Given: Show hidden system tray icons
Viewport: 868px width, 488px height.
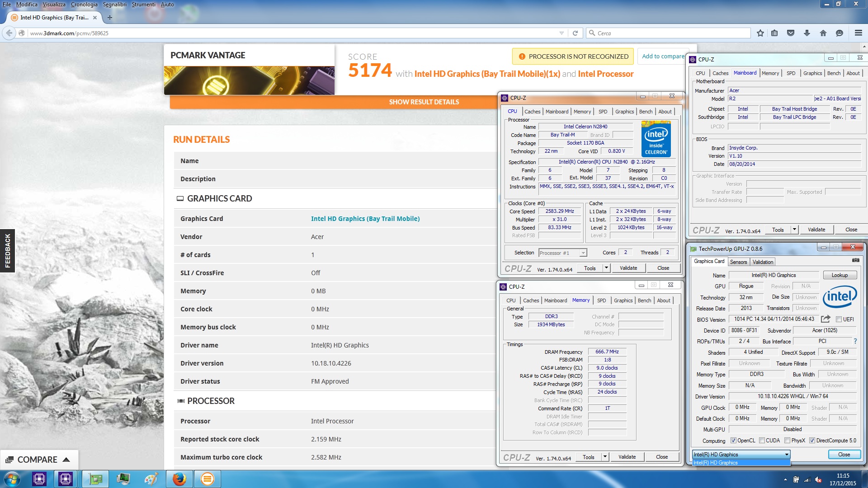Looking at the screenshot, I should (x=785, y=480).
